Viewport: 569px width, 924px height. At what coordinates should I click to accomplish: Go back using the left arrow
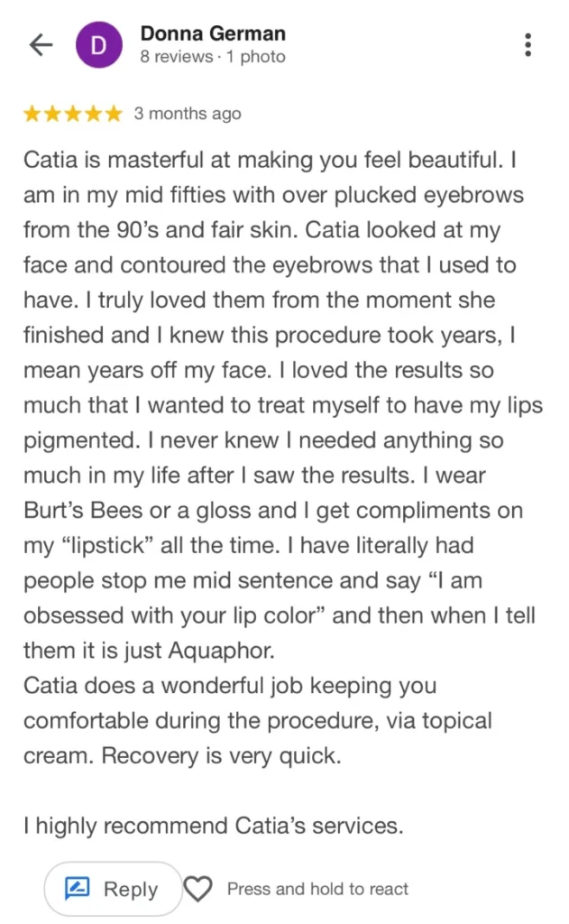click(x=41, y=45)
